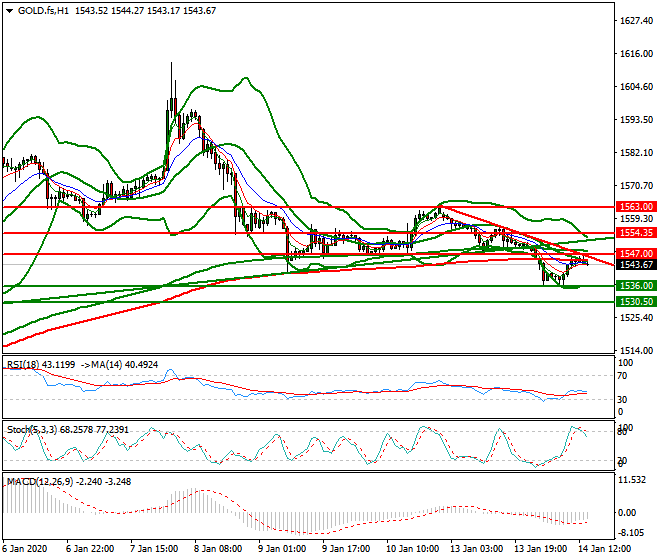Viewport: 660px width, 560px height.
Task: Open the chart dropdown arrow beside GOLD.fs,H1
Action: 9,11
